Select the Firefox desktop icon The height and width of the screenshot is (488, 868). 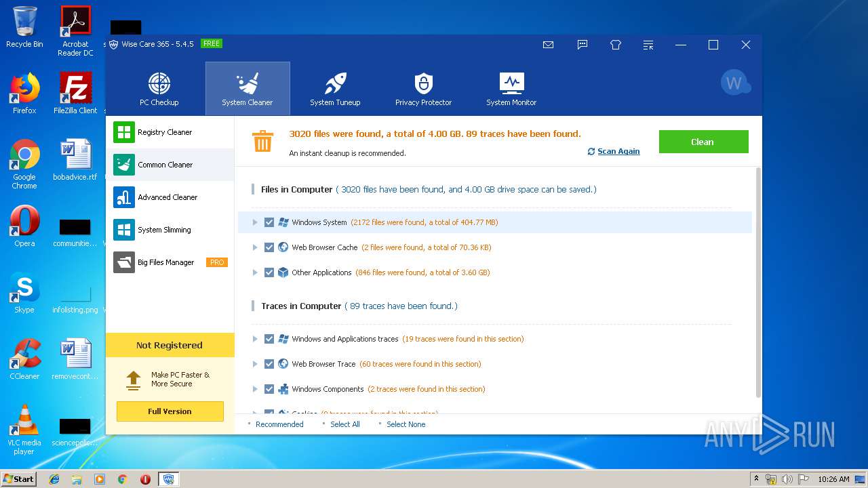[x=24, y=94]
